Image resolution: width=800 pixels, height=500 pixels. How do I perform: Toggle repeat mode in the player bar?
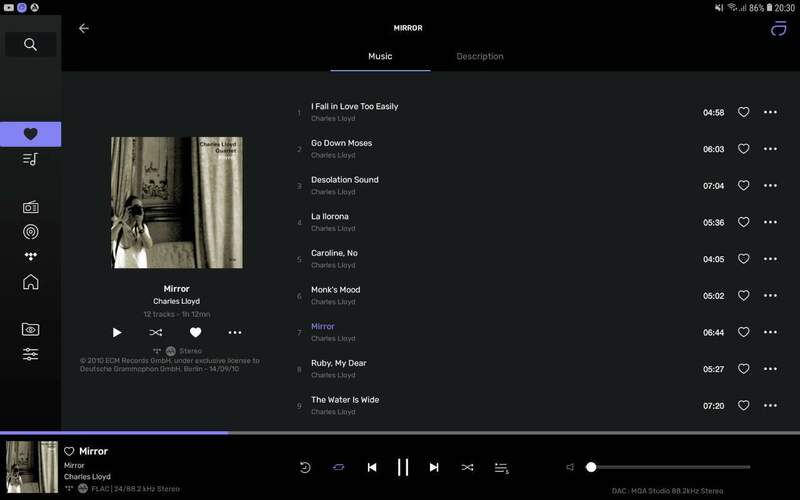click(x=338, y=467)
